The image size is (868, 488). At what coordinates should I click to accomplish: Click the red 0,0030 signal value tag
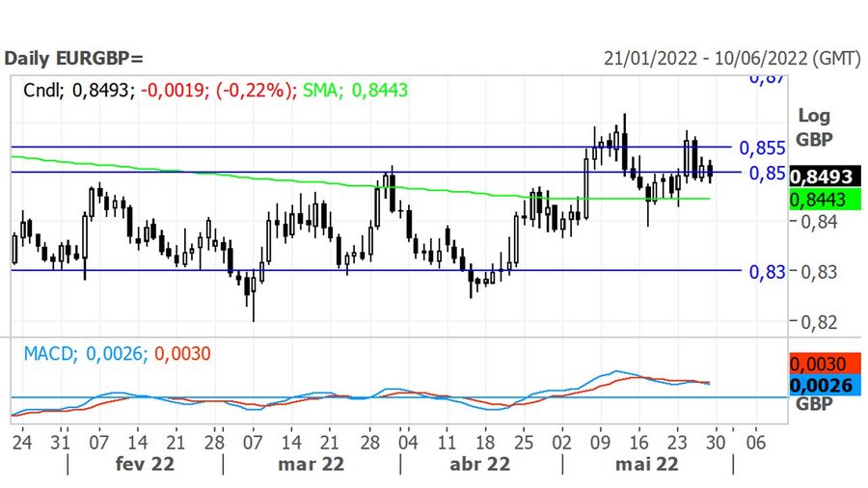[x=825, y=364]
